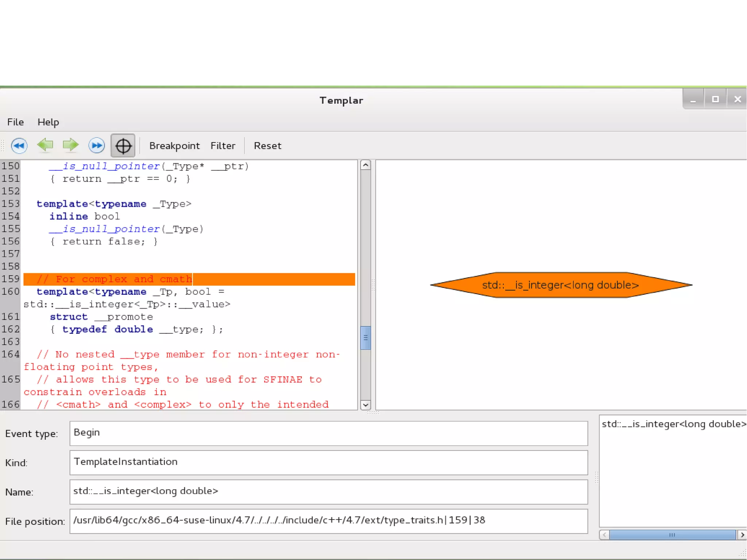Click the File position path field
The width and height of the screenshot is (747, 560).
[x=328, y=521]
